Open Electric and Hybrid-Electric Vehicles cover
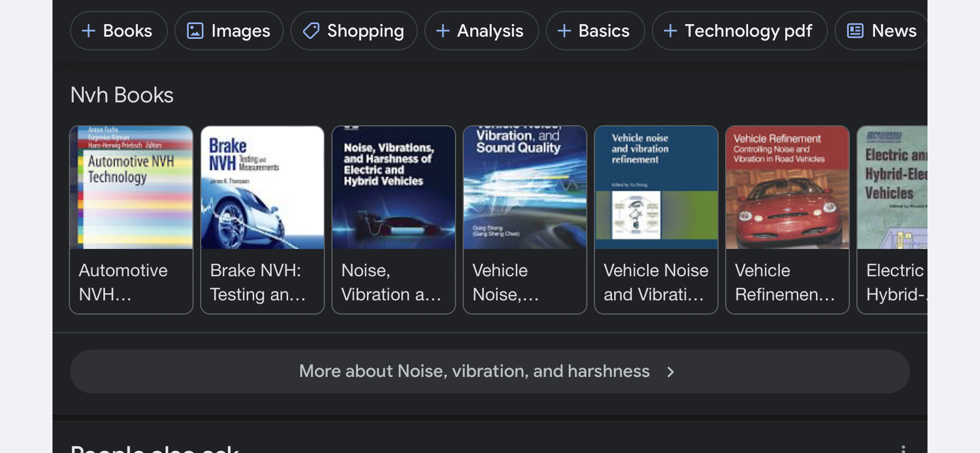 coord(892,188)
